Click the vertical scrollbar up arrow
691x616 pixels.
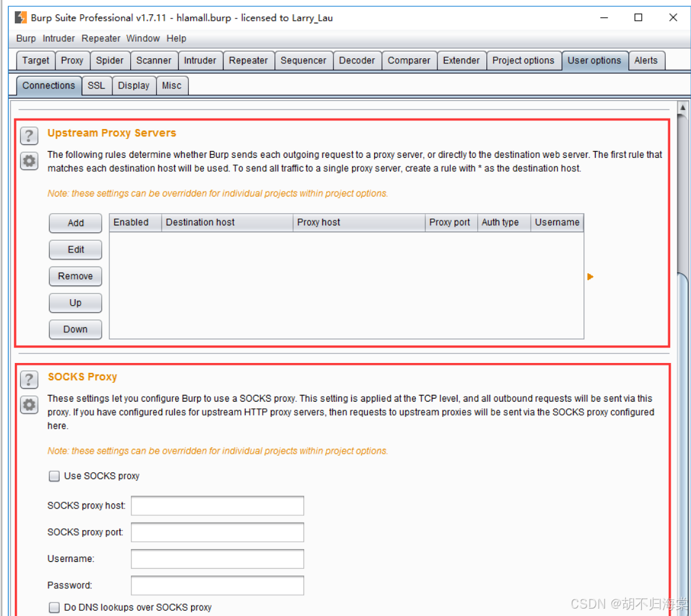[x=682, y=108]
